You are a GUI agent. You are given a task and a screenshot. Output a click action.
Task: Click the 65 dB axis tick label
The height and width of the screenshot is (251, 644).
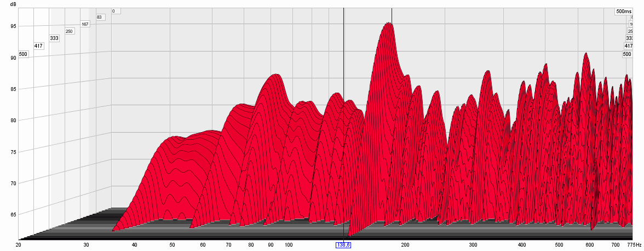coord(13,214)
